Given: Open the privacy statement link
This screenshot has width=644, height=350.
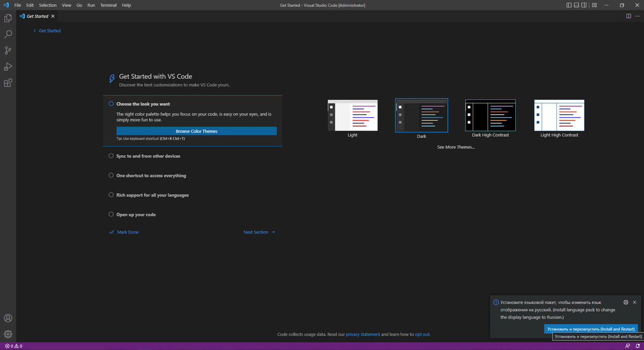Looking at the screenshot, I should [x=363, y=334].
